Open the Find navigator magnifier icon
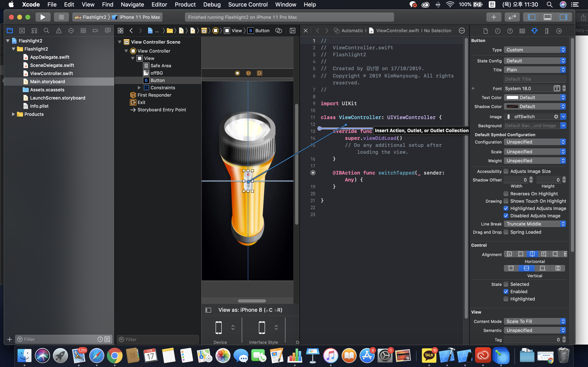This screenshot has width=588, height=367. pyautogui.click(x=46, y=31)
